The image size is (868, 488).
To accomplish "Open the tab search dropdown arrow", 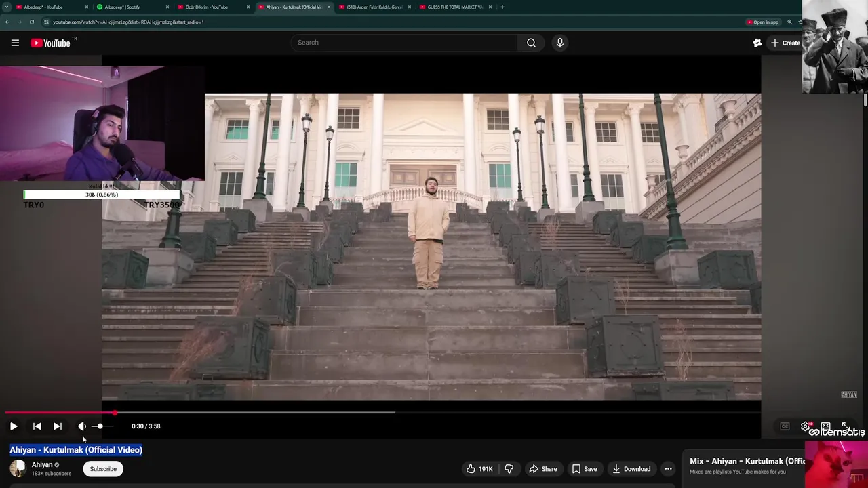I will tap(7, 7).
